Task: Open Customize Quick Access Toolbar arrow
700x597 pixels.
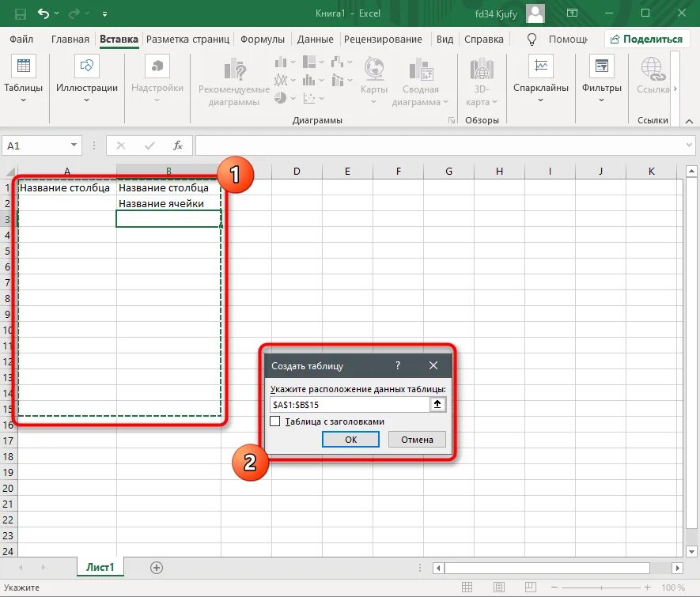Action: (104, 14)
